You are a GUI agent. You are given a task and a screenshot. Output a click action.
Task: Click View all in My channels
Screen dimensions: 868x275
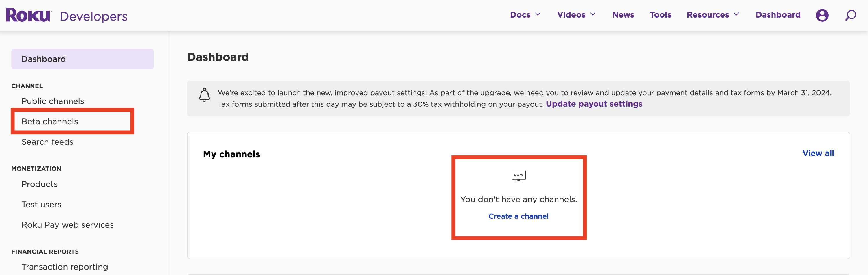[x=818, y=153]
